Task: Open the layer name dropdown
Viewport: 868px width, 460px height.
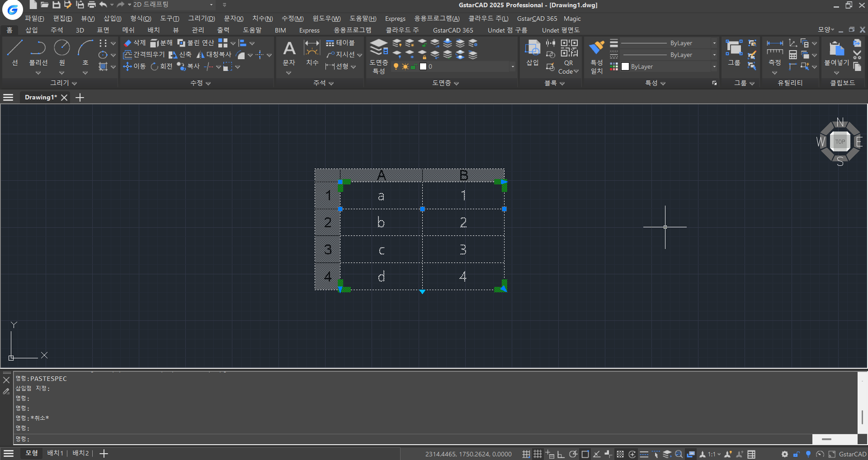Action: (513, 66)
